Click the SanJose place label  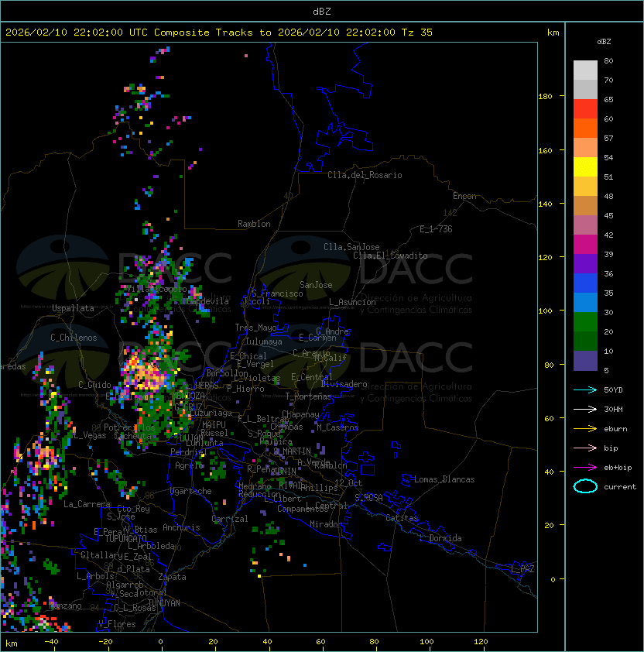[x=316, y=285]
